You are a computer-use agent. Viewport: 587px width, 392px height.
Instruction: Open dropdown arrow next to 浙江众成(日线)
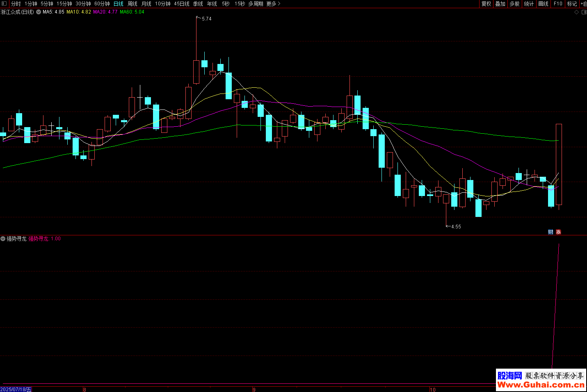[39, 12]
